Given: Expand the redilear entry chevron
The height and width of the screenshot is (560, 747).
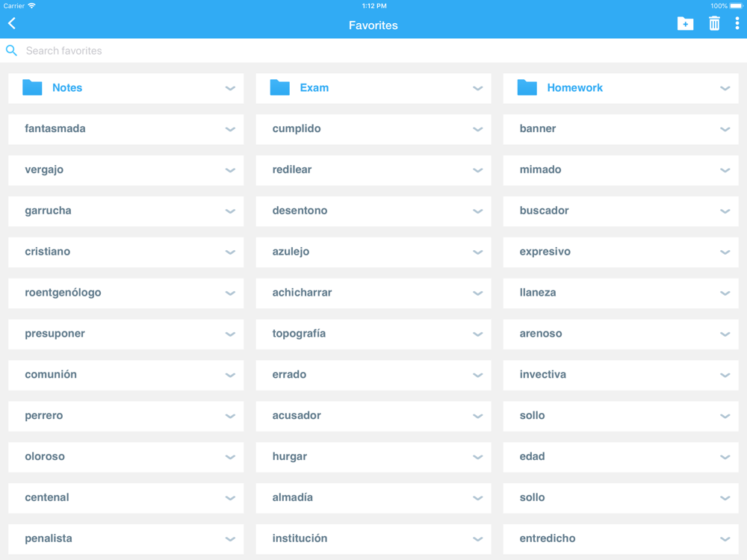Looking at the screenshot, I should [x=477, y=170].
